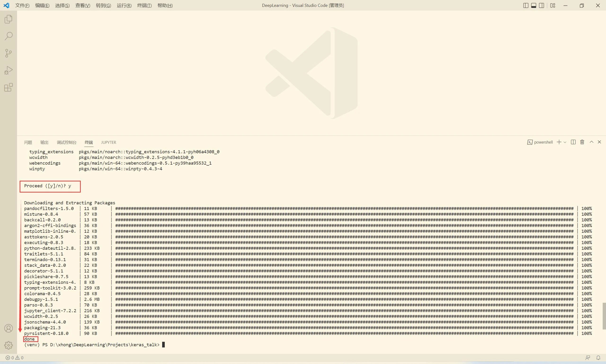Maximize panel size with chevron up

tap(591, 142)
